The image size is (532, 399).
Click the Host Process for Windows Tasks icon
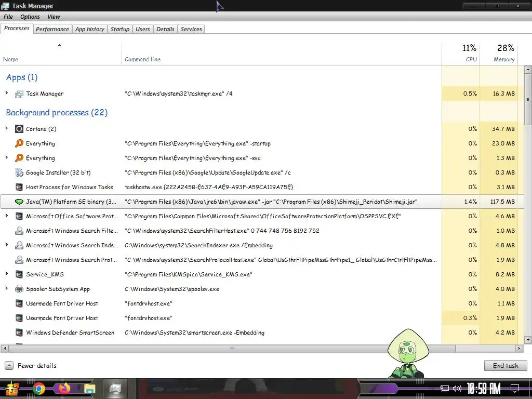click(x=19, y=187)
